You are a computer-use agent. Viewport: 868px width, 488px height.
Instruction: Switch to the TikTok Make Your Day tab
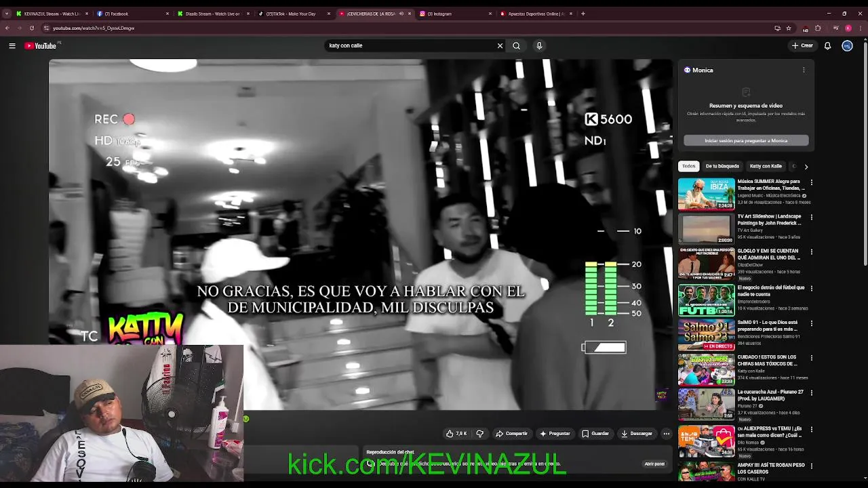click(295, 14)
